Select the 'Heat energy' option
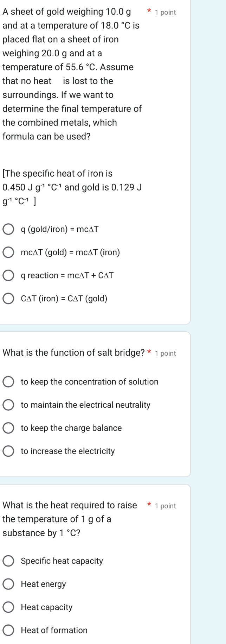The height and width of the screenshot is (644, 226). coord(8,584)
